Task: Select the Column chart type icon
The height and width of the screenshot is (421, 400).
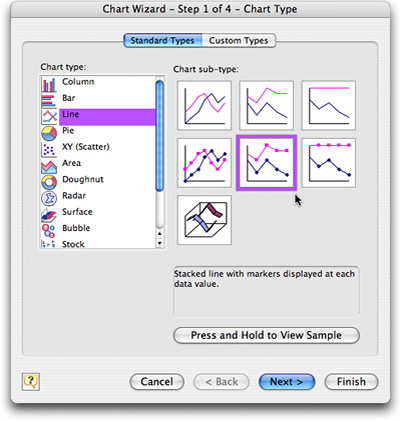Action: (x=49, y=84)
